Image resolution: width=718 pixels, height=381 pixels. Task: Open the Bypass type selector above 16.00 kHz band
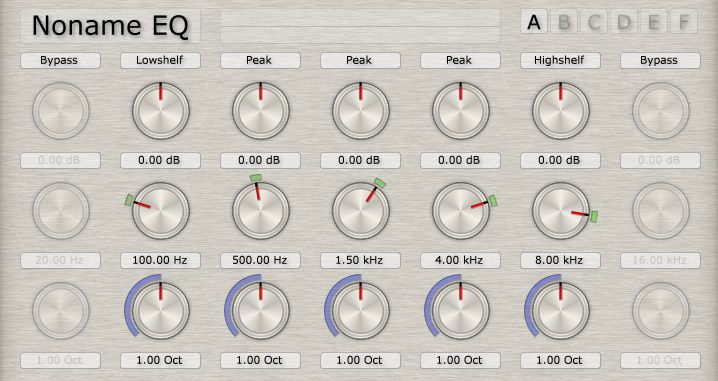click(660, 60)
